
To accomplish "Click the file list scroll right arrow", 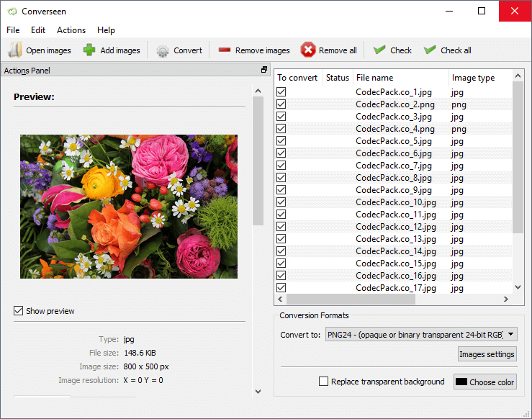I will (507, 299).
